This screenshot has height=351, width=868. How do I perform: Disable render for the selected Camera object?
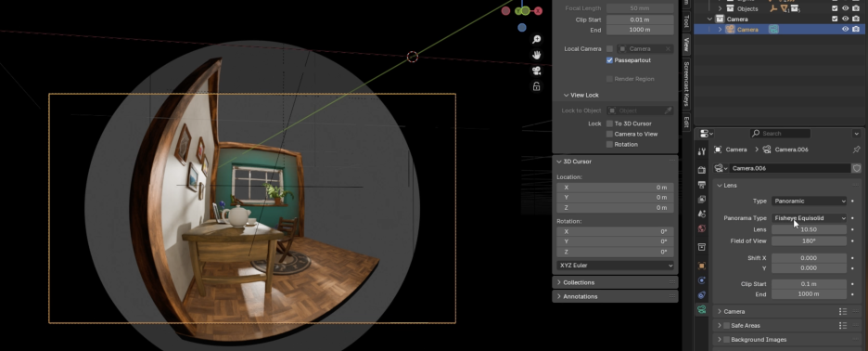coord(856,30)
